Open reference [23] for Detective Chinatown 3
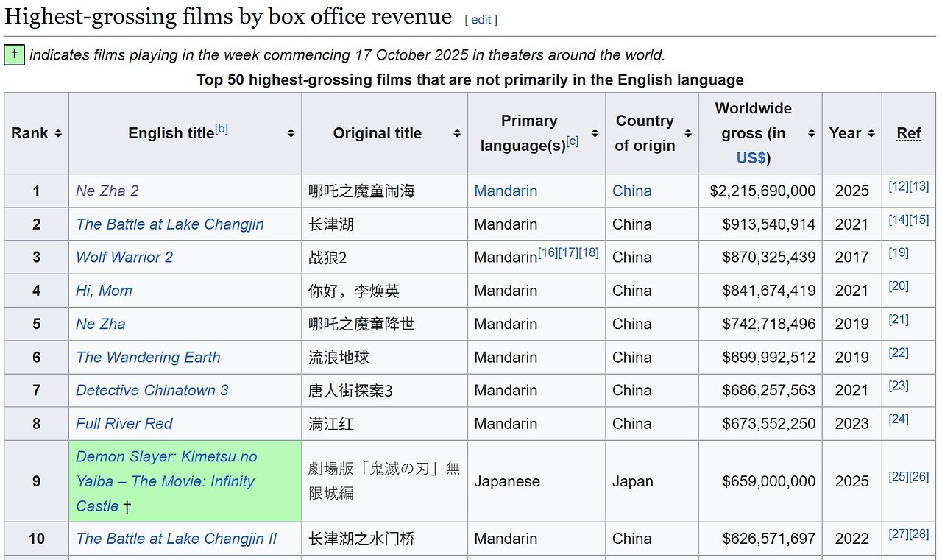 coord(899,386)
